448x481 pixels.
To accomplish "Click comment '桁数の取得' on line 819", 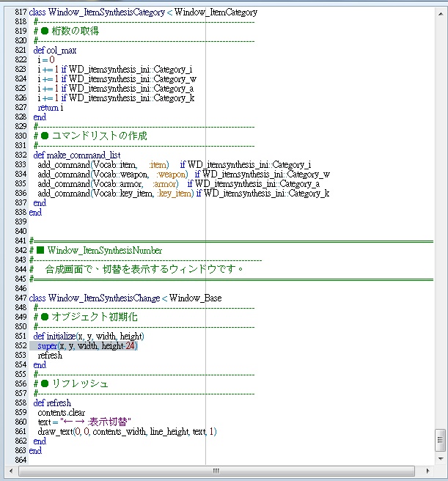I will [76, 31].
